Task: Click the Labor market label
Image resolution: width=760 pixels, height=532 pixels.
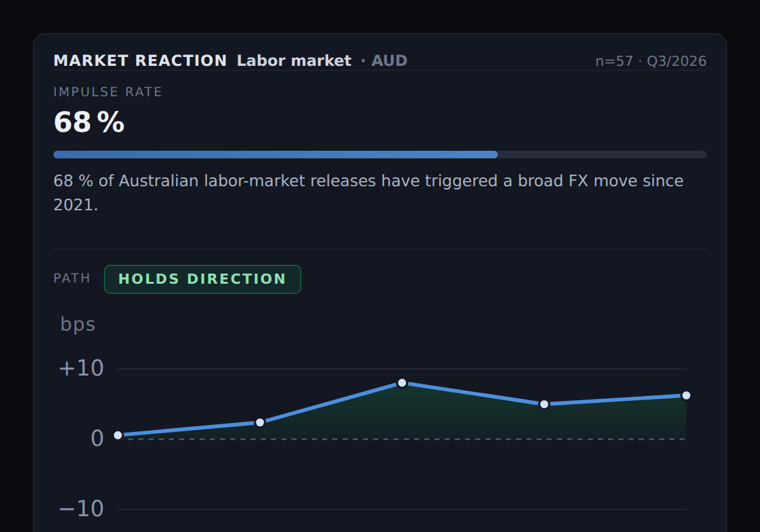Action: pos(294,61)
